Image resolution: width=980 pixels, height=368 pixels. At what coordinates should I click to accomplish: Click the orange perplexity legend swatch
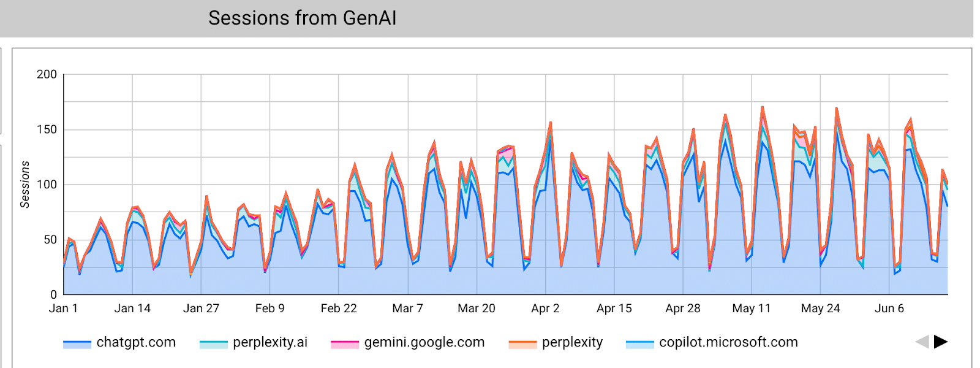point(522,345)
